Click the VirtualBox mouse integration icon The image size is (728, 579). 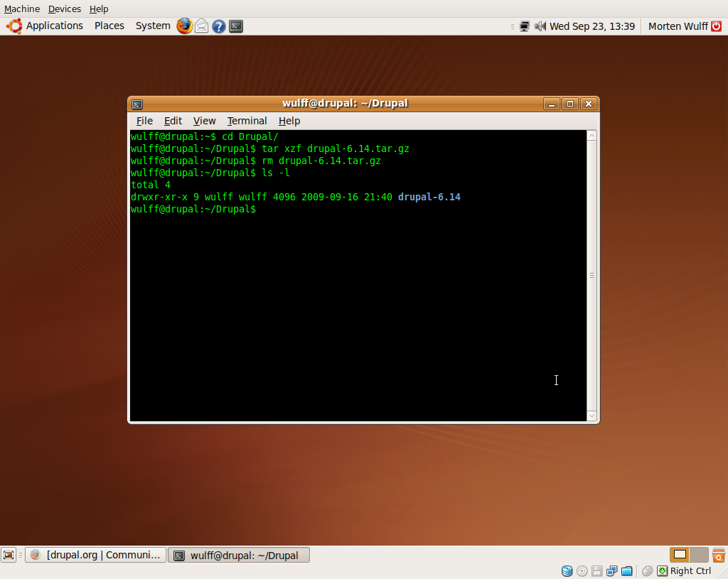click(x=647, y=571)
